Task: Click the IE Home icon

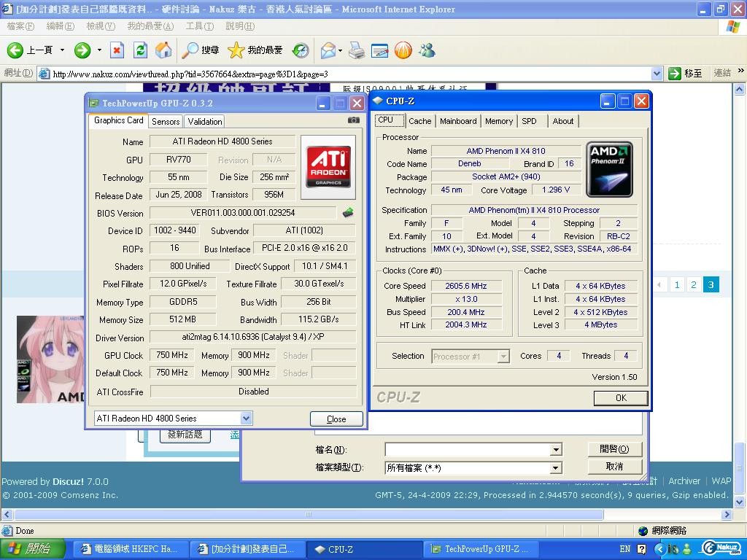Action: click(163, 50)
